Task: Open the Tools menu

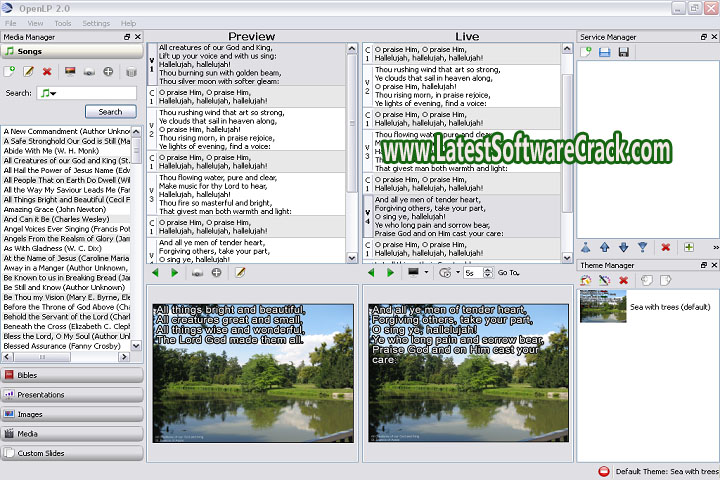Action: pos(62,23)
